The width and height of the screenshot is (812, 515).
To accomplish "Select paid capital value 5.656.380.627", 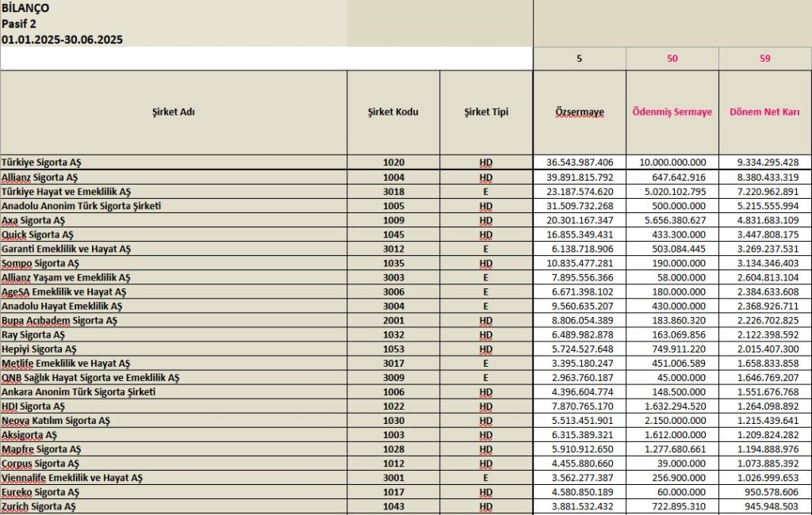I will pos(672,220).
